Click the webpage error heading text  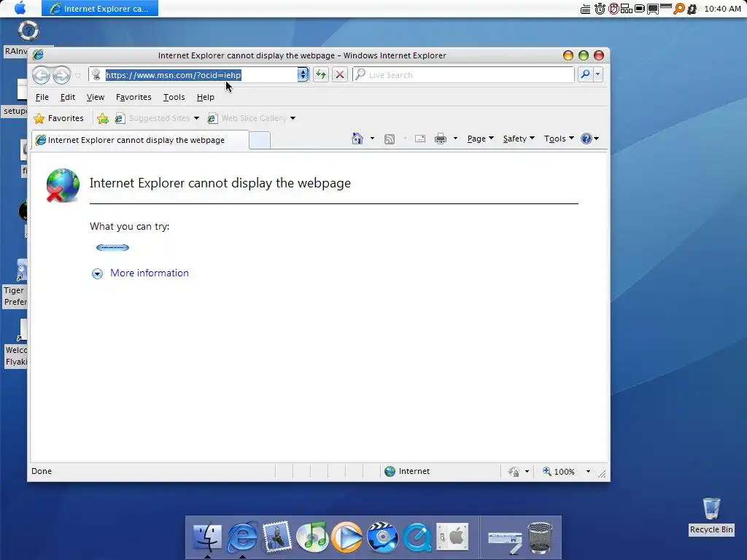[x=220, y=183]
